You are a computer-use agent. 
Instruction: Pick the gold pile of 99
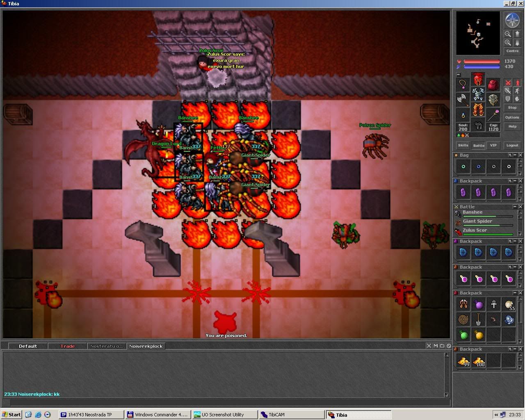[463, 361]
